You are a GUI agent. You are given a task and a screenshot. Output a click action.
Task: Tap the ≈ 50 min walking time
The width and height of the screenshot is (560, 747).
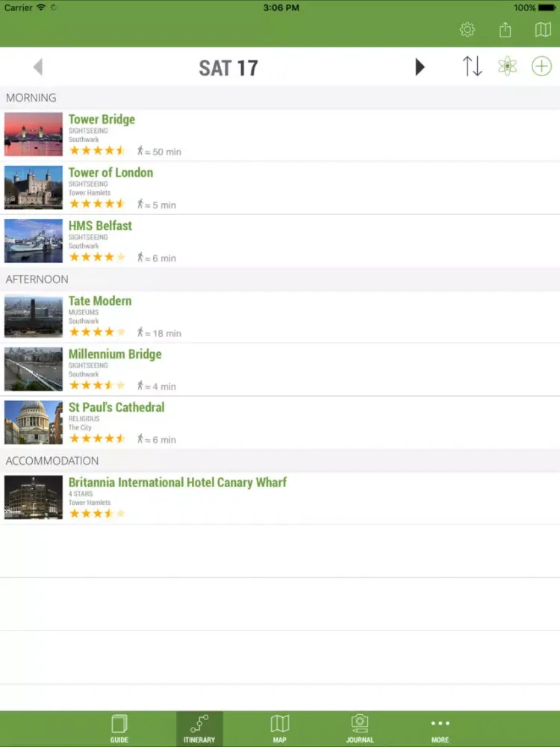[x=159, y=152]
